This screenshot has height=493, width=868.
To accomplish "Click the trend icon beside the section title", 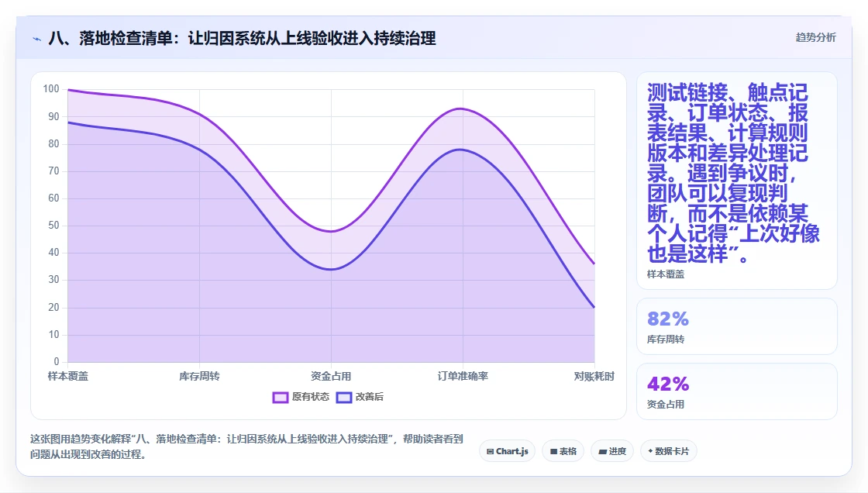I will (37, 39).
